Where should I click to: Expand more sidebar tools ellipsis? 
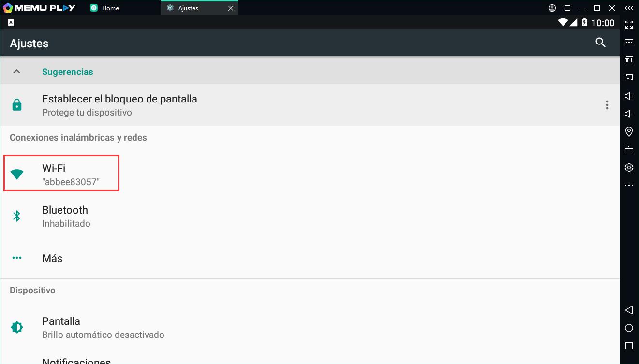tap(629, 185)
